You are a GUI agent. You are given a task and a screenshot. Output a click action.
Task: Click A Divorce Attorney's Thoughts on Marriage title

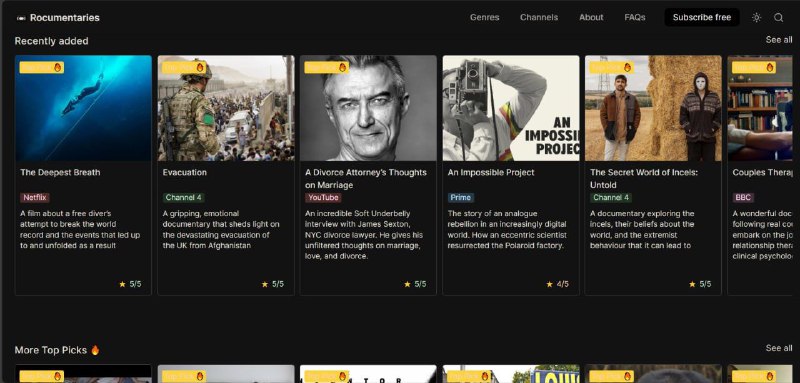[366, 178]
